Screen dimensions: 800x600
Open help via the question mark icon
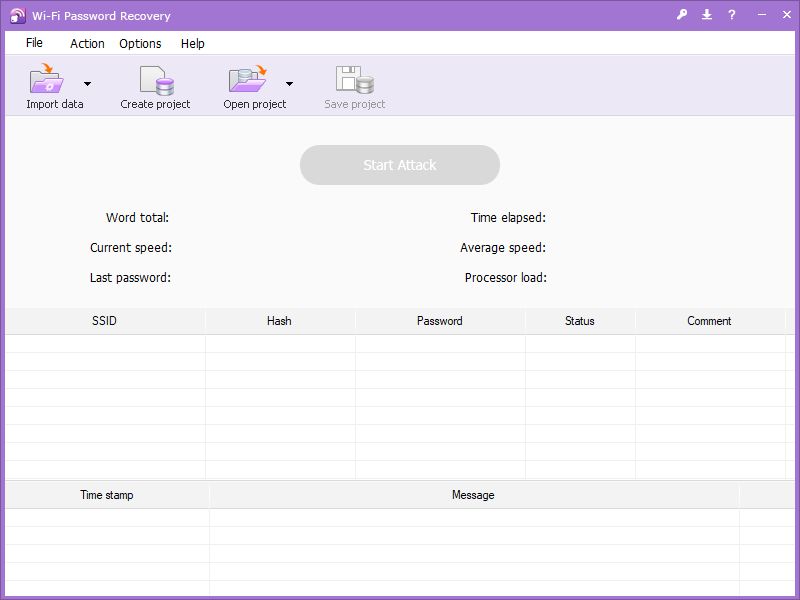(x=734, y=15)
